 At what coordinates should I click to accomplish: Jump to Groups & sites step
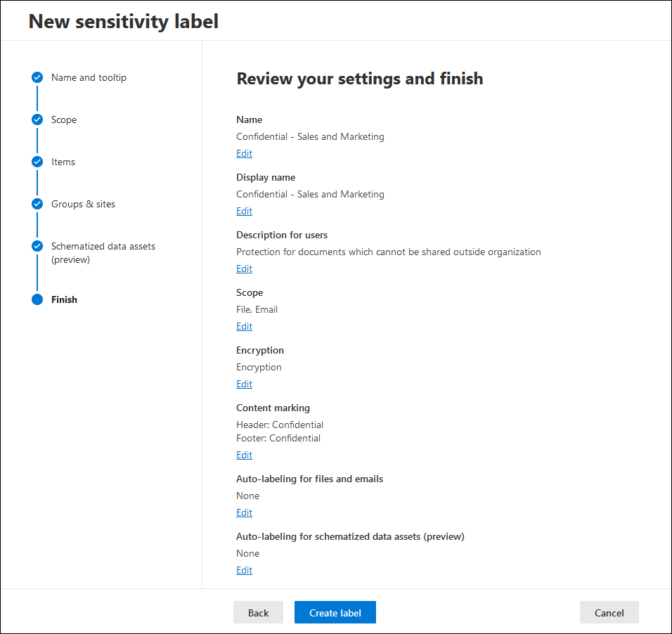click(x=83, y=204)
